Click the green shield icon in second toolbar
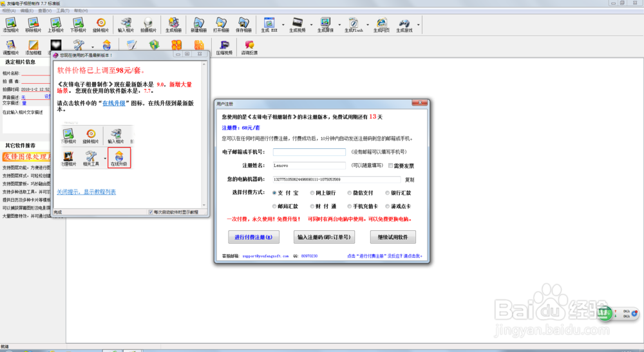This screenshot has width=644, height=352. [154, 45]
